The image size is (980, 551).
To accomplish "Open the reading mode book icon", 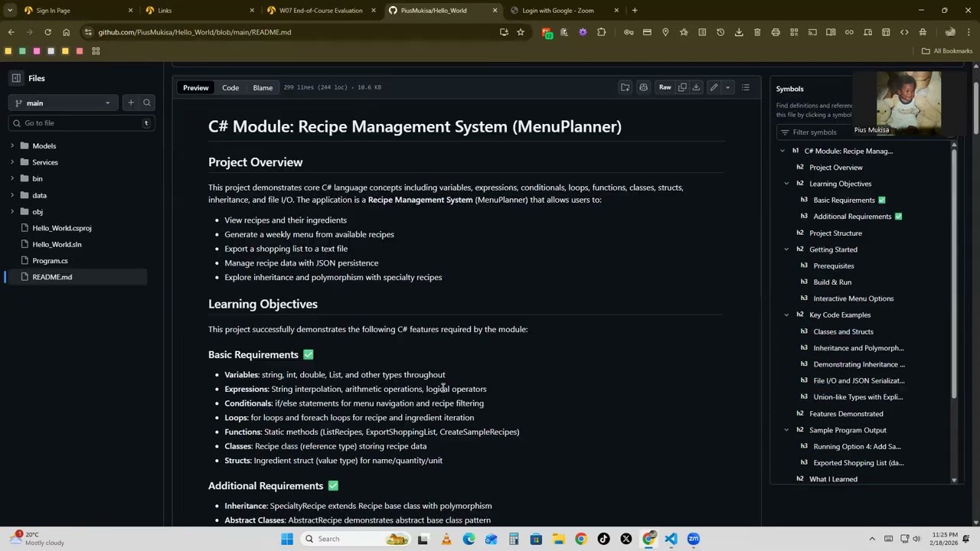I will [x=831, y=32].
